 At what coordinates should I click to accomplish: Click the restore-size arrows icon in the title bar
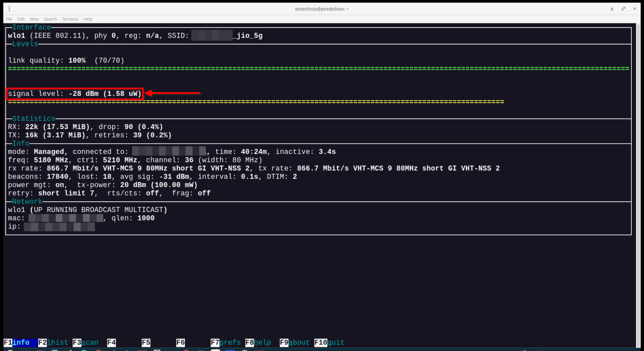[623, 8]
